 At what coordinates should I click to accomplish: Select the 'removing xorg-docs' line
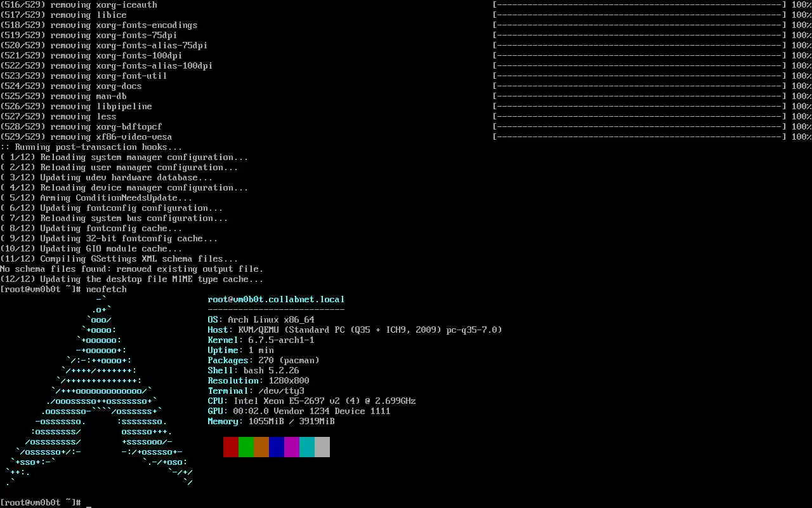(x=71, y=86)
